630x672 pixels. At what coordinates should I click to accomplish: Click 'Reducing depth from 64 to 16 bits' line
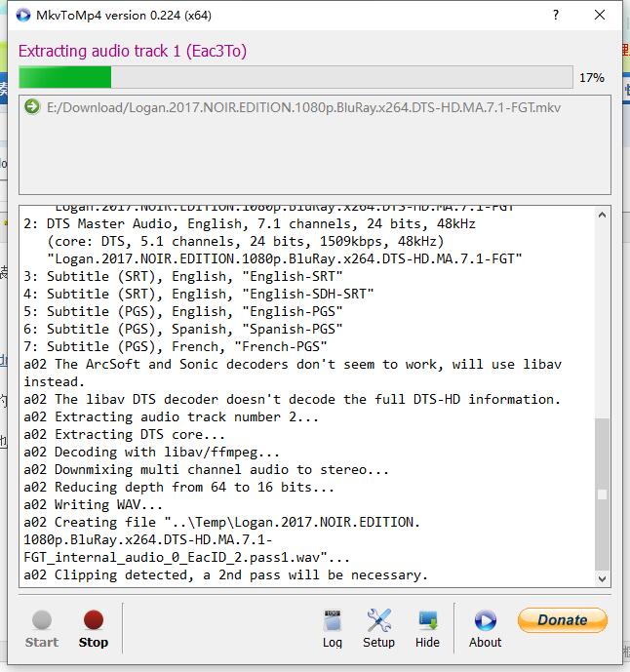point(178,488)
